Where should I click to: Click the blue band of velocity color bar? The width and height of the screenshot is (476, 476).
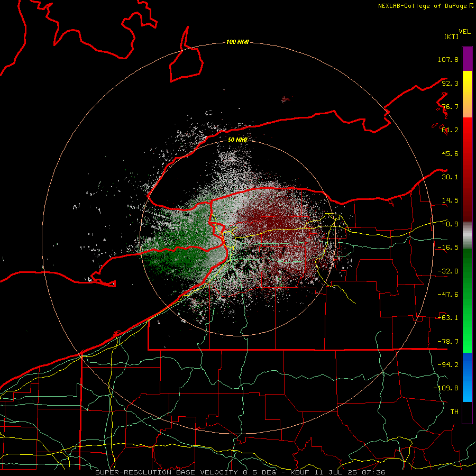(x=467, y=377)
